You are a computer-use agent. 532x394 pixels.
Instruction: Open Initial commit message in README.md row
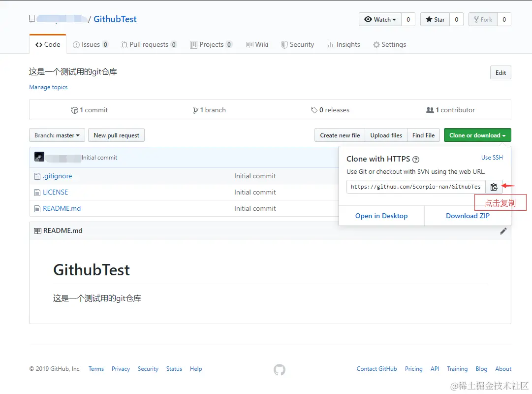click(x=255, y=209)
